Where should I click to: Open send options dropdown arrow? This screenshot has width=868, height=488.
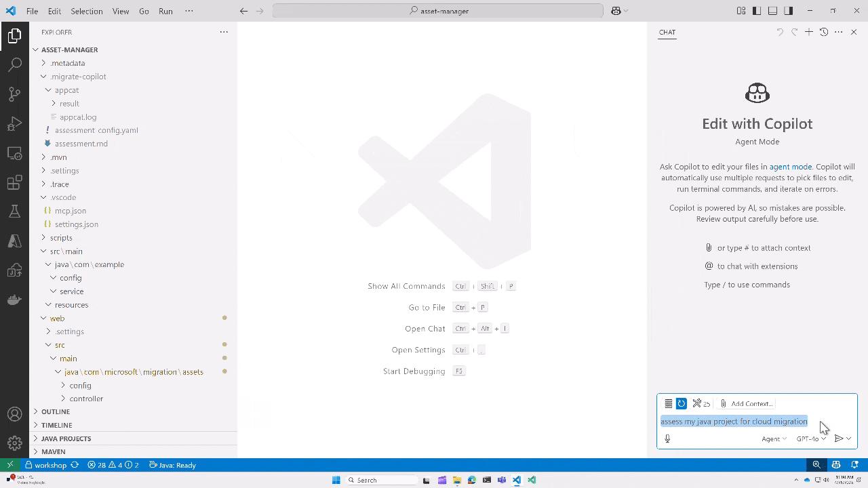[x=848, y=439]
